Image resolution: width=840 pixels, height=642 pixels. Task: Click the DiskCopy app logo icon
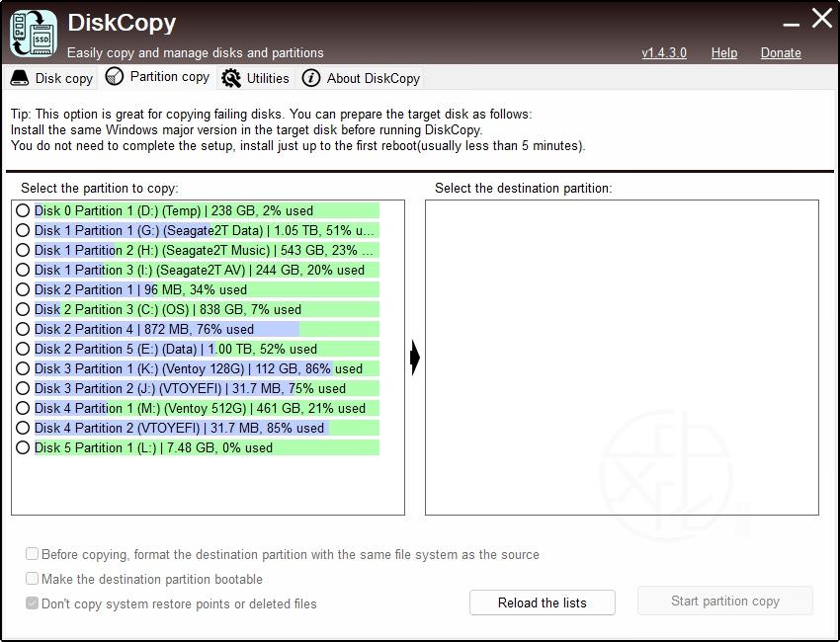(34, 33)
